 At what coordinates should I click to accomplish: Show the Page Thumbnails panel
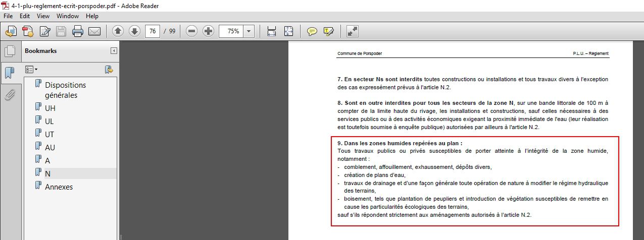click(10, 51)
